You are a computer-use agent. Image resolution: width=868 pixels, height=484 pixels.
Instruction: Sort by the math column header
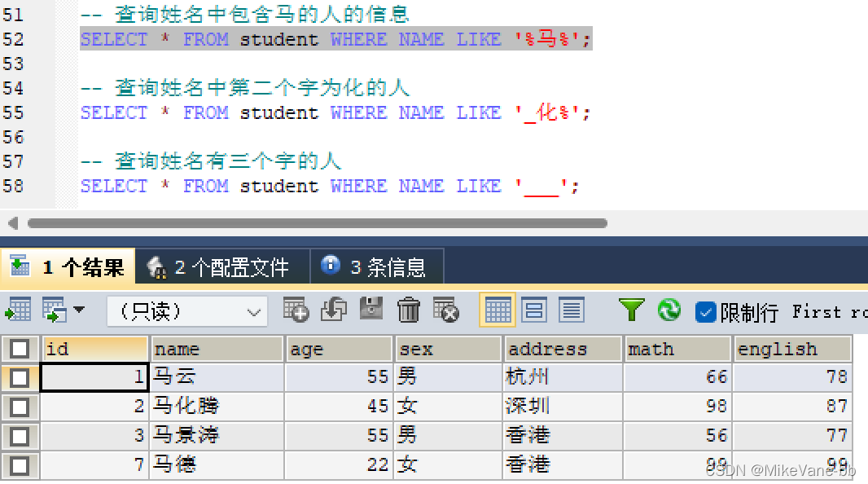click(x=677, y=349)
